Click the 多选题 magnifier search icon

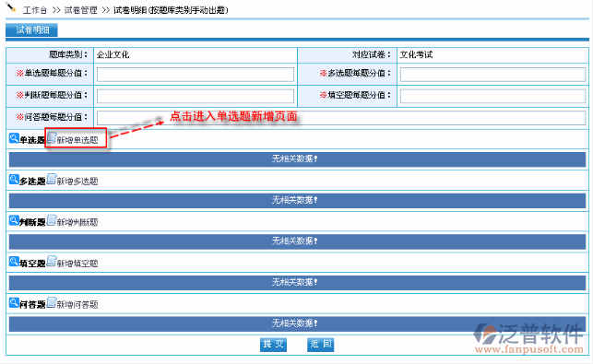click(14, 180)
